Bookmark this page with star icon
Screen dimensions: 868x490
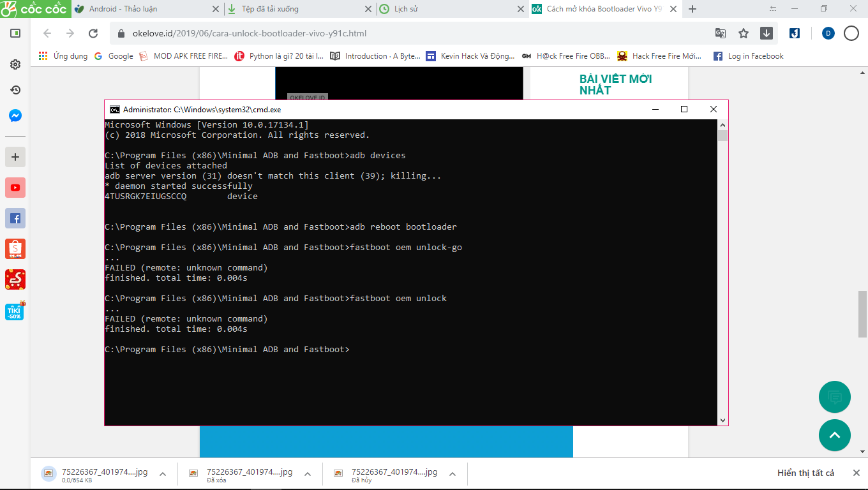tap(744, 33)
